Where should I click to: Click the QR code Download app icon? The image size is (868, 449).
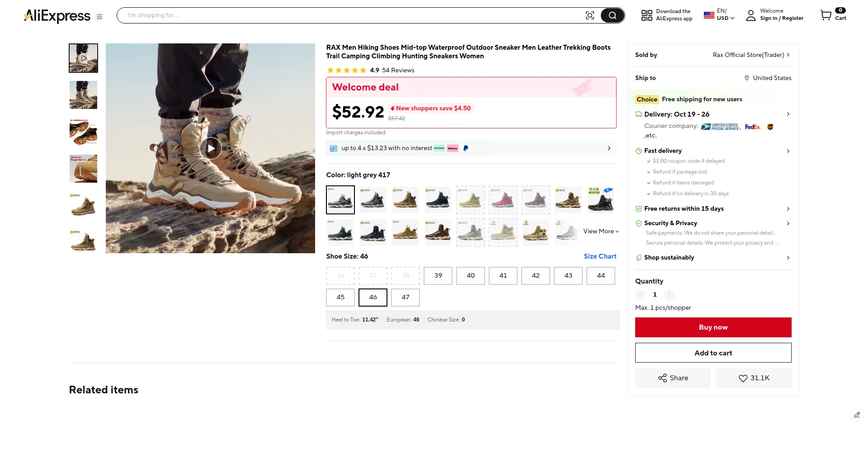(646, 15)
